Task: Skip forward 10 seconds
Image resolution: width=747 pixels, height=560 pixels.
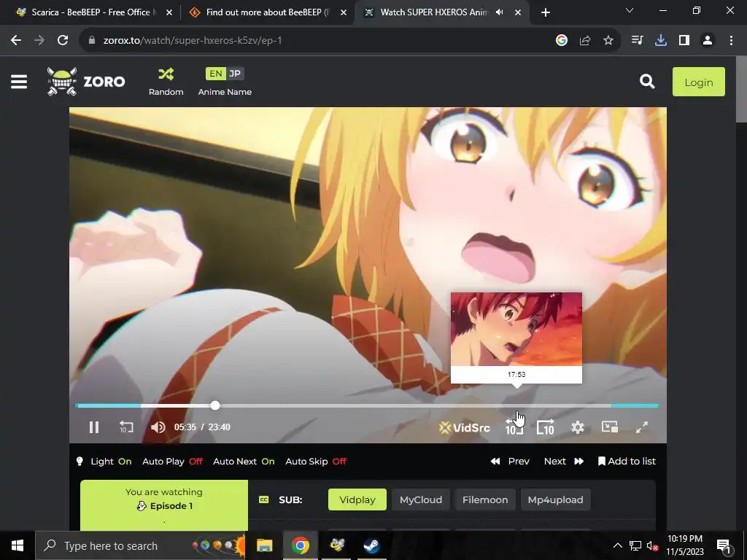Action: pos(546,427)
